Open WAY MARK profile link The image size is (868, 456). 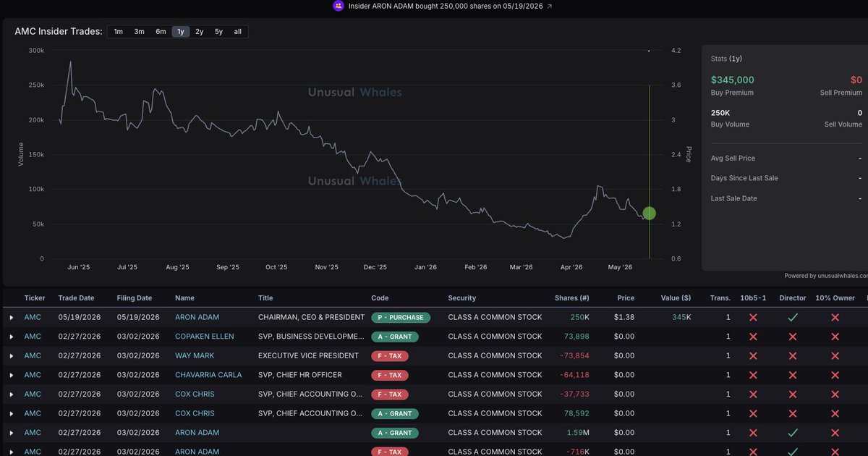click(x=195, y=355)
